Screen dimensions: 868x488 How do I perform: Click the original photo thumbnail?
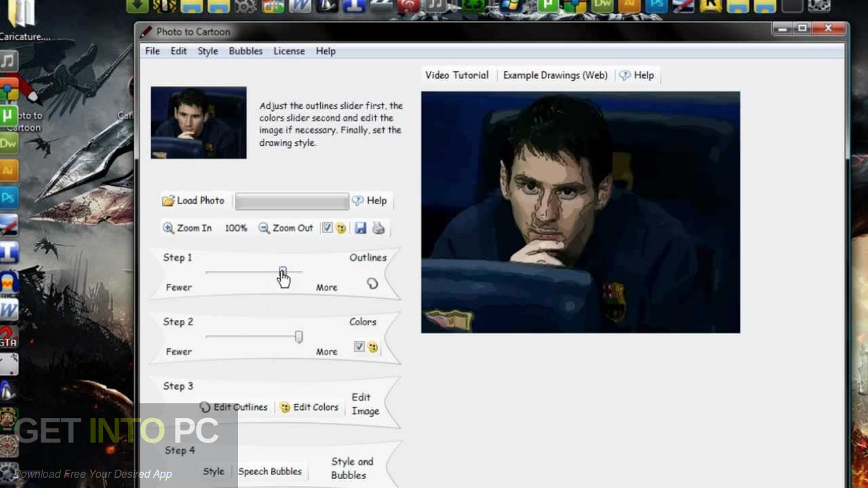(199, 123)
